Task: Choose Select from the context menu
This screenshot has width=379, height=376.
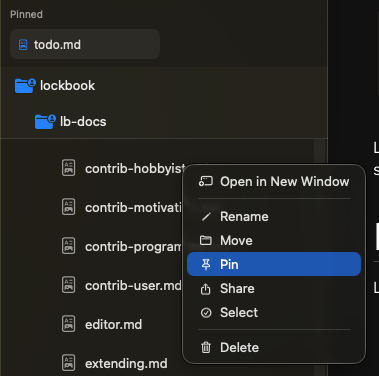Action: (x=274, y=313)
